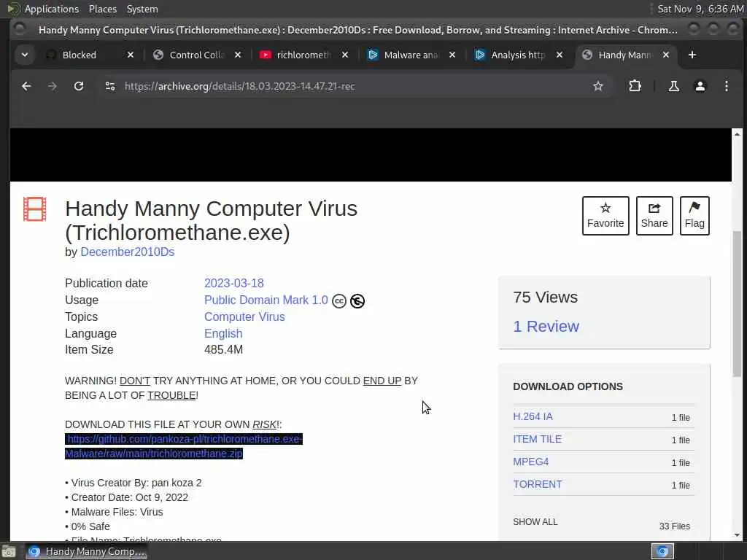
Task: Close the Malware analysis tab
Action: pyautogui.click(x=452, y=55)
